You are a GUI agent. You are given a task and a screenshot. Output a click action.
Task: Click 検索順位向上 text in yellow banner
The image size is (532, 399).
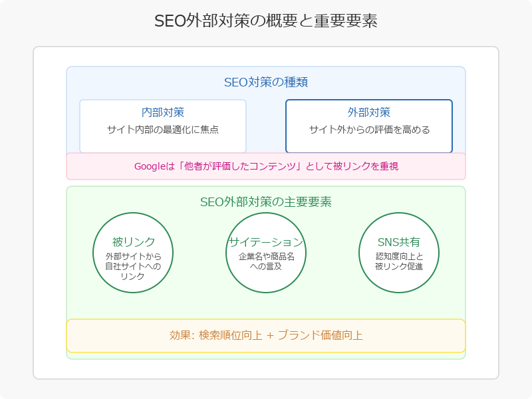click(230, 336)
